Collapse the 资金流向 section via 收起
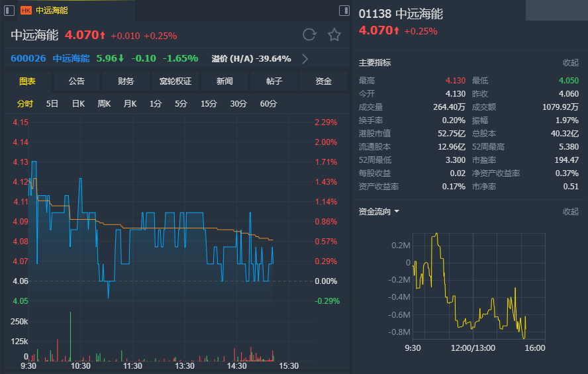Screen dimensions: 588x374 [x=570, y=212]
